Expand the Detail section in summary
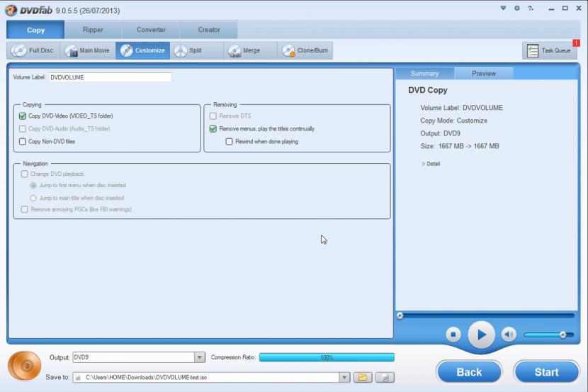588x392 pixels. (x=431, y=164)
